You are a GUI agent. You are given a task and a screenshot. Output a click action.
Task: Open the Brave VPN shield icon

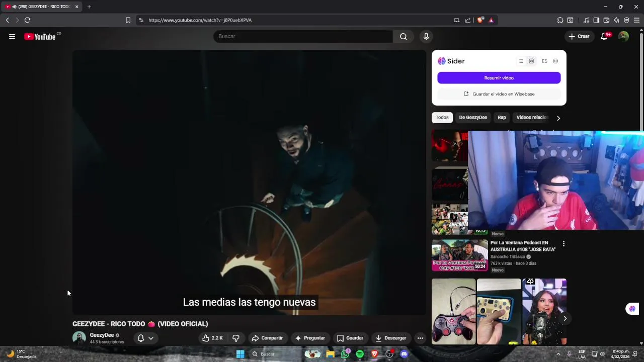tap(626, 20)
